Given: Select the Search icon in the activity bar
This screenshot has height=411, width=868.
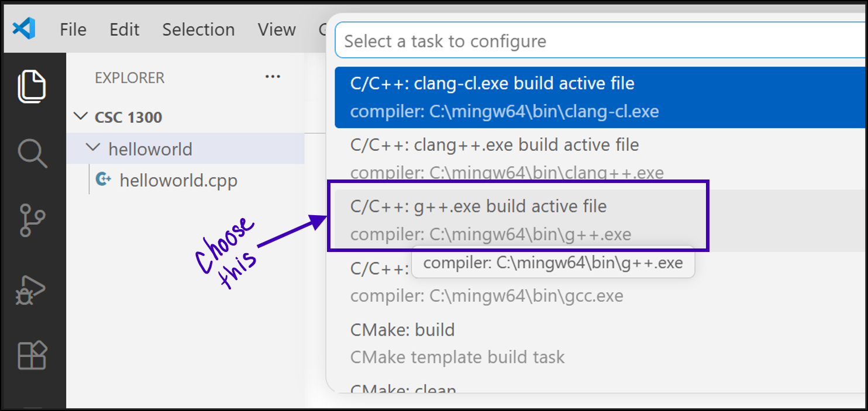Looking at the screenshot, I should point(32,153).
